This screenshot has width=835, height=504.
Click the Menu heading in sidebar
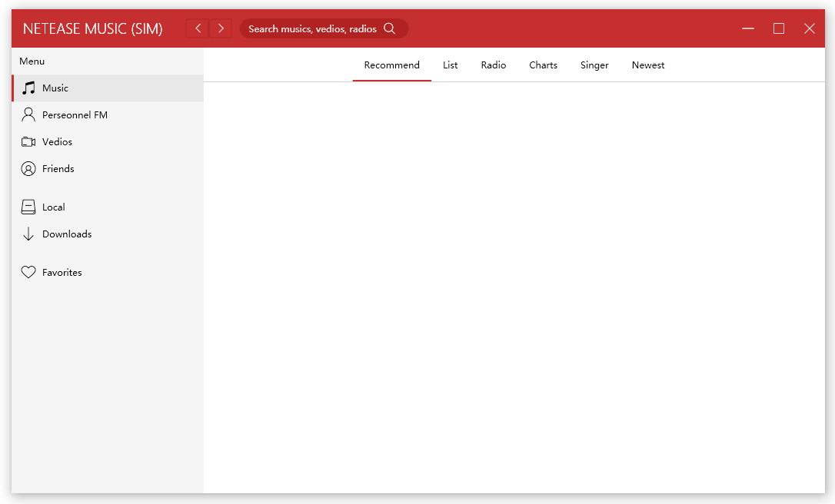tap(32, 61)
